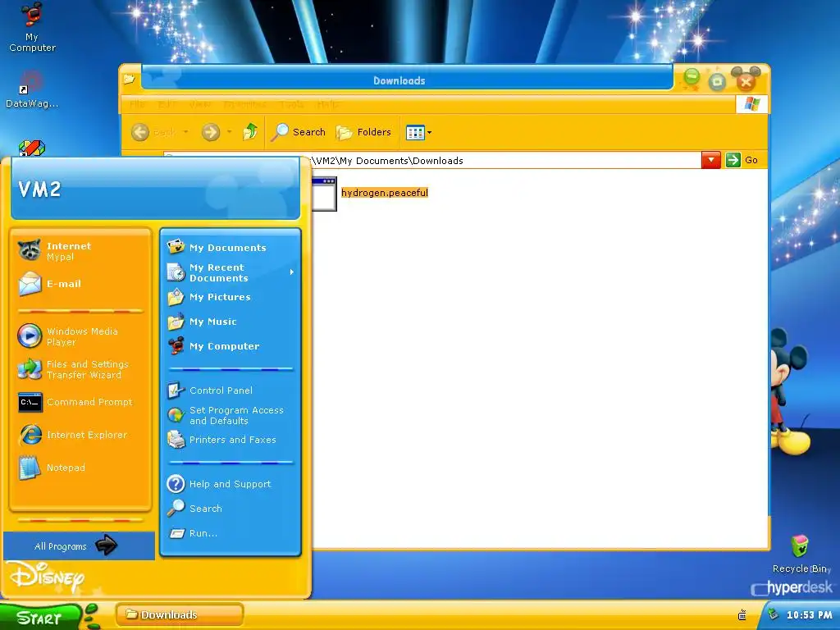840x630 pixels.
Task: Open Control Panel
Action: 231,390
